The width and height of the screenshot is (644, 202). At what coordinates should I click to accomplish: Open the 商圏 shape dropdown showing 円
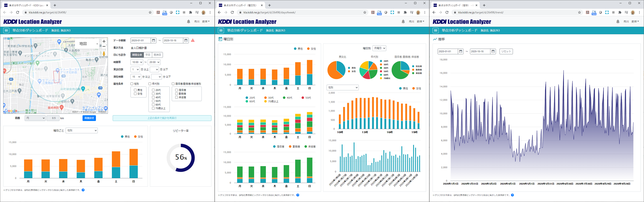(35, 118)
